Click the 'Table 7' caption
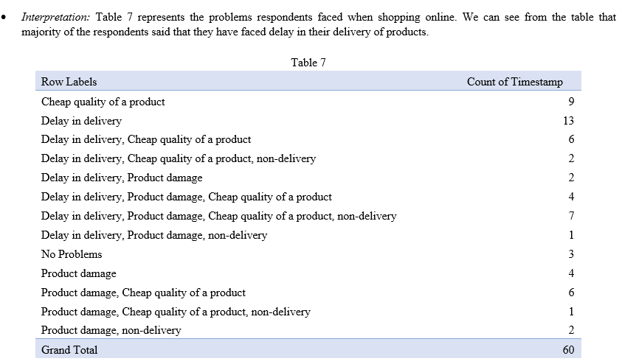Viewport: 622px width, 364px height. [x=308, y=63]
